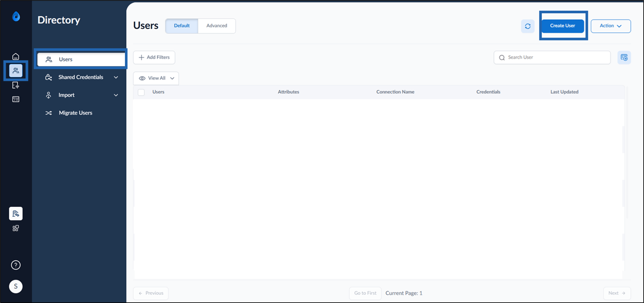Image resolution: width=644 pixels, height=303 pixels.
Task: Select the Migrate Users menu label
Action: [76, 113]
